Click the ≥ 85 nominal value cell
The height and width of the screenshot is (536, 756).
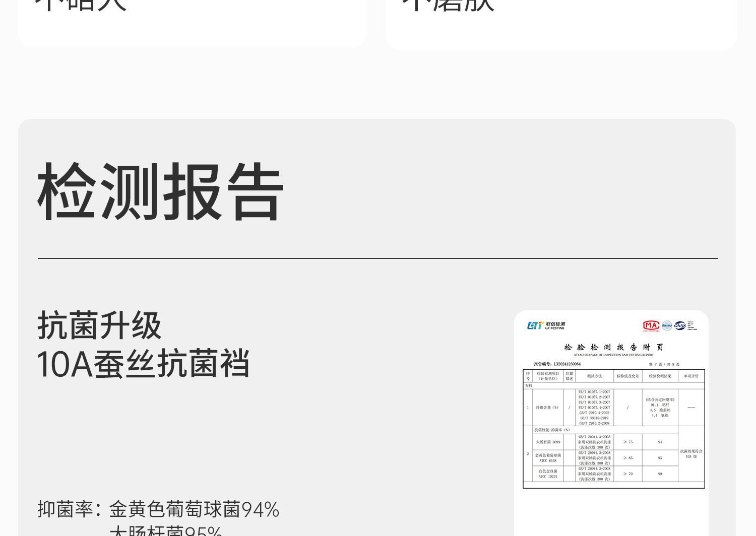[x=628, y=457]
